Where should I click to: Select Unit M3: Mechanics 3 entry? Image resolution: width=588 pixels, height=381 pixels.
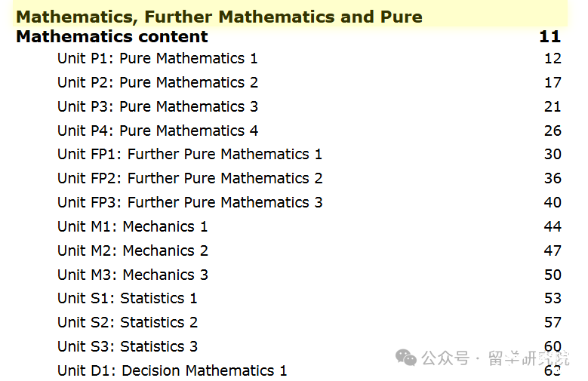(x=132, y=275)
